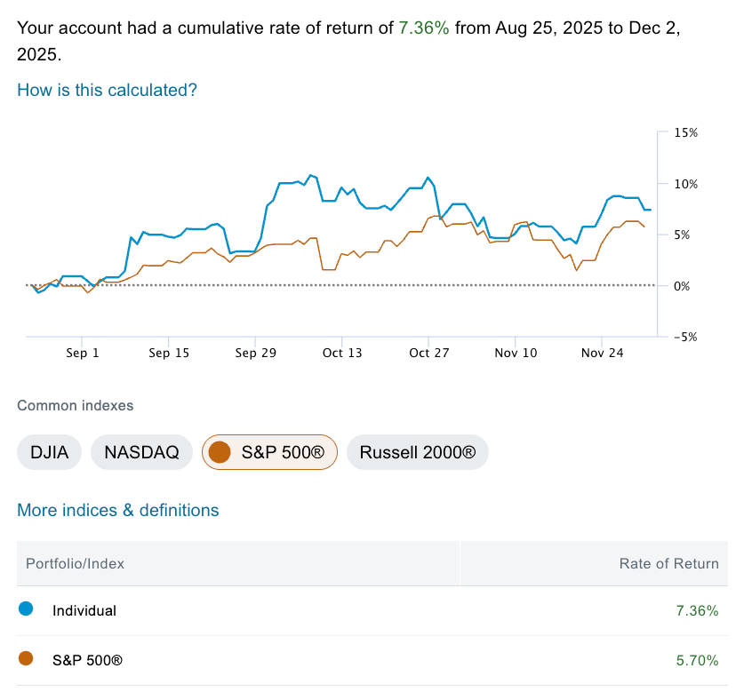Click the 15% label on the vertical axis

click(686, 132)
